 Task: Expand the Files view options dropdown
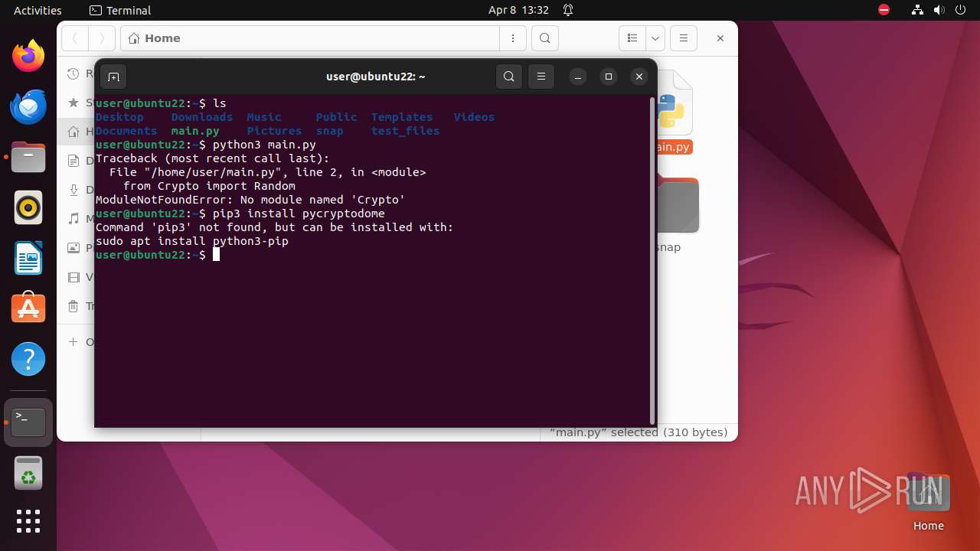click(655, 38)
